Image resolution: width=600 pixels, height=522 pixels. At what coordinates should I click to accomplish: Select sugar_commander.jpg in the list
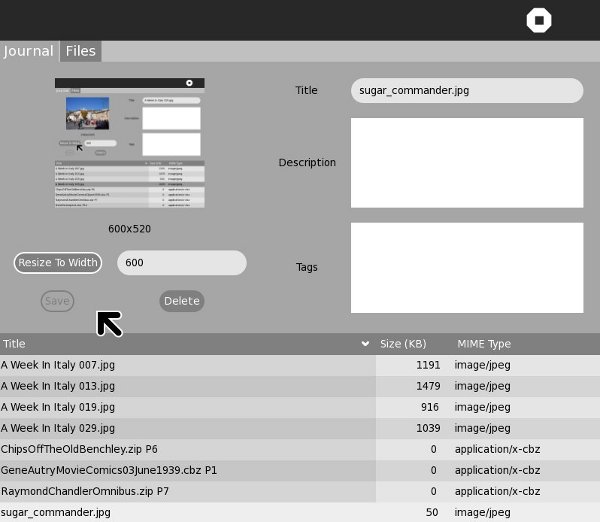(55, 512)
